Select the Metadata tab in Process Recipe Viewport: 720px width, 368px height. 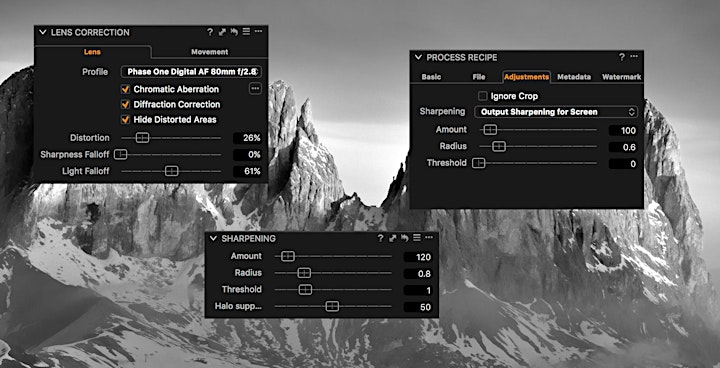(574, 77)
